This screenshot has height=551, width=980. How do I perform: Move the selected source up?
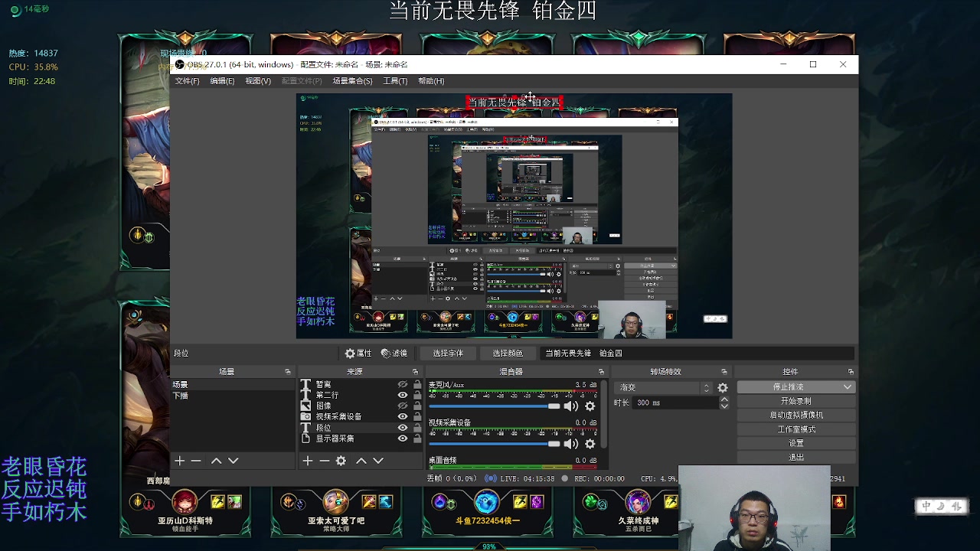click(361, 461)
